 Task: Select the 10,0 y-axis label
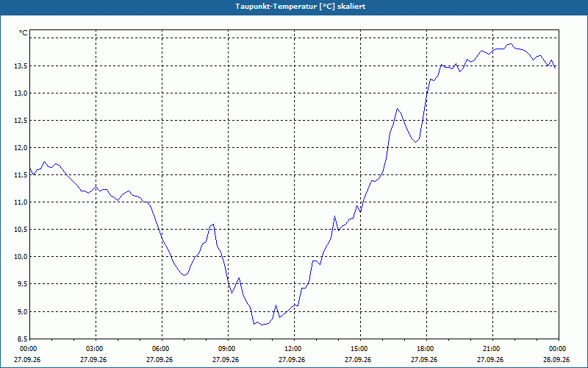[21, 257]
